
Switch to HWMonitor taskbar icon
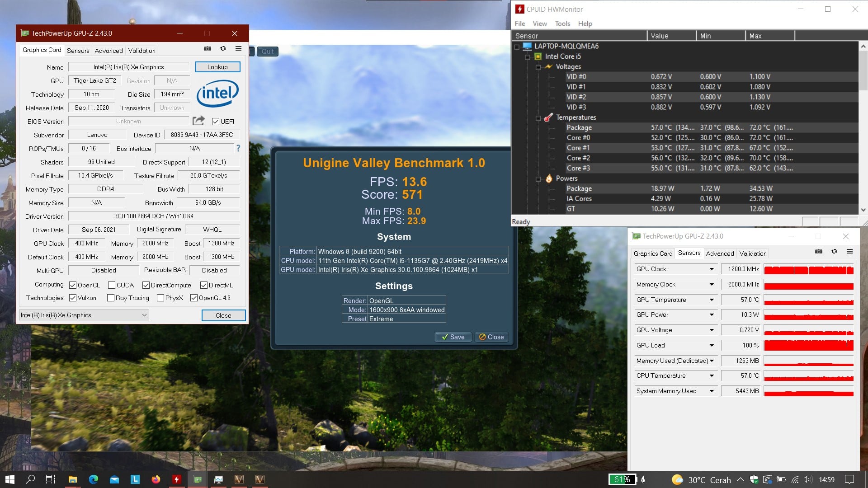pos(177,479)
